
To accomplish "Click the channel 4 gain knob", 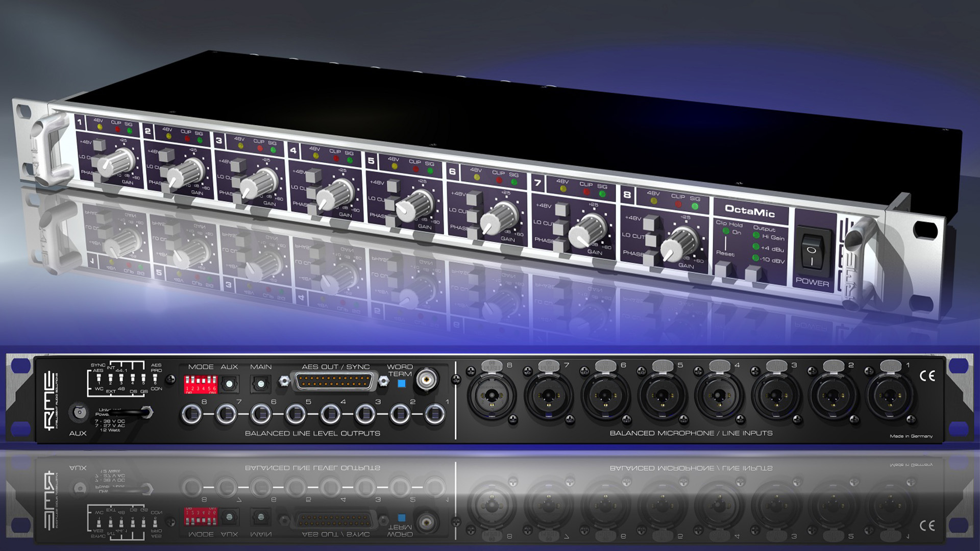I will [336, 194].
